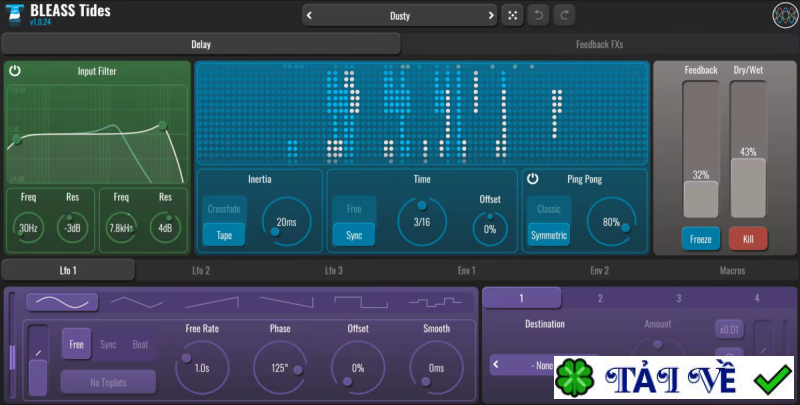Go to the previous preset arrow
The height and width of the screenshot is (405, 800).
point(309,15)
